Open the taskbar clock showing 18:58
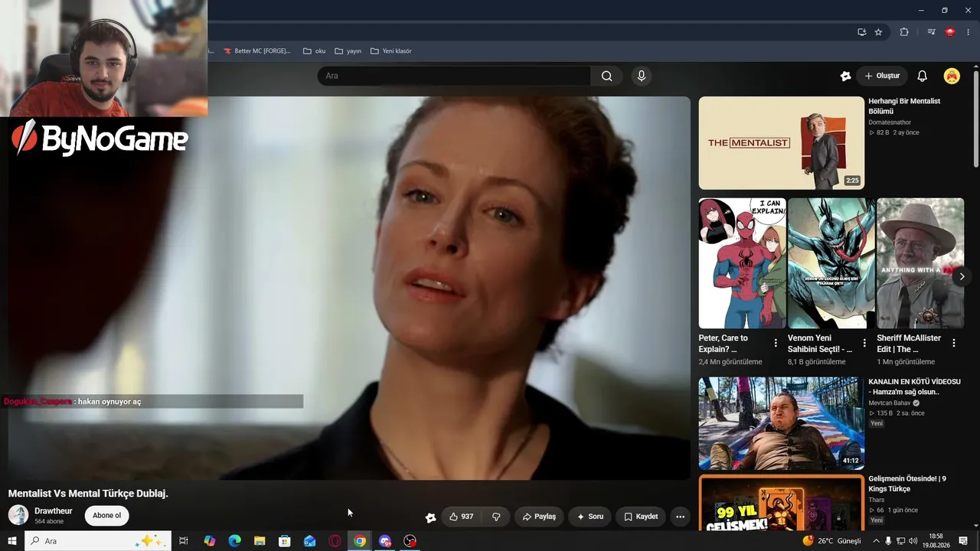980x551 pixels. [936, 541]
